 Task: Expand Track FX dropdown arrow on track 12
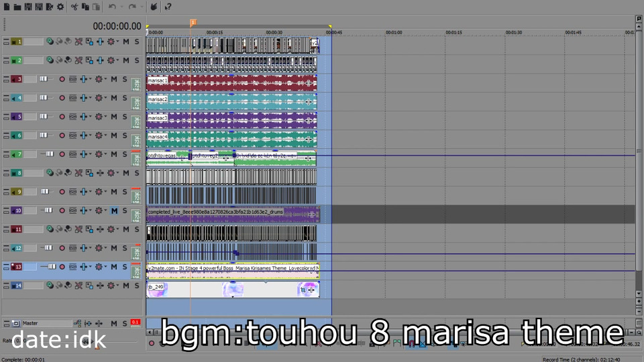coord(90,248)
